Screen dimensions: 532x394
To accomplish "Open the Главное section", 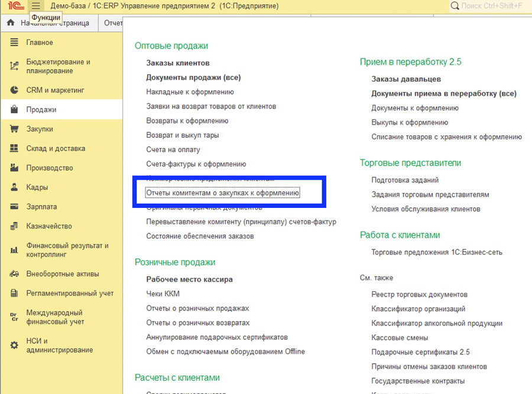I will (40, 43).
